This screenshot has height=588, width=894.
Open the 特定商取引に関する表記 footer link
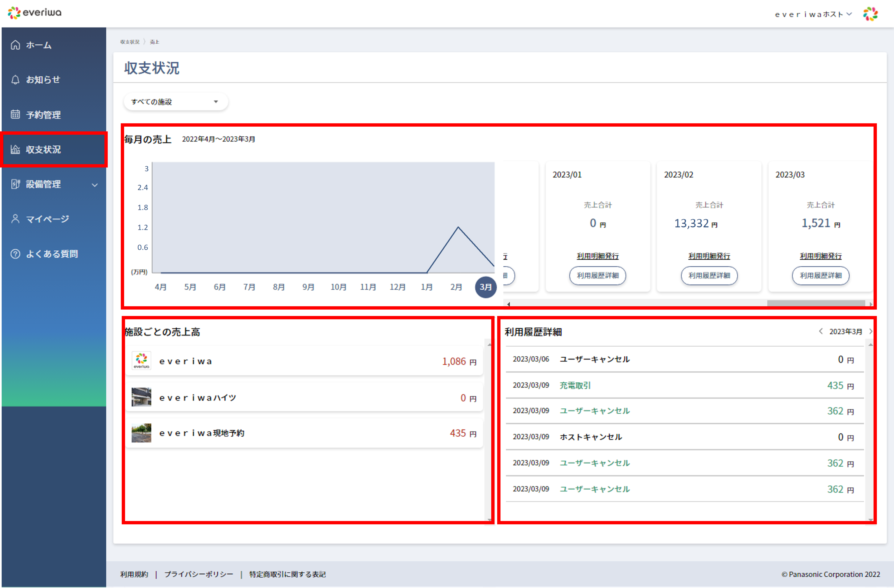[x=287, y=574]
